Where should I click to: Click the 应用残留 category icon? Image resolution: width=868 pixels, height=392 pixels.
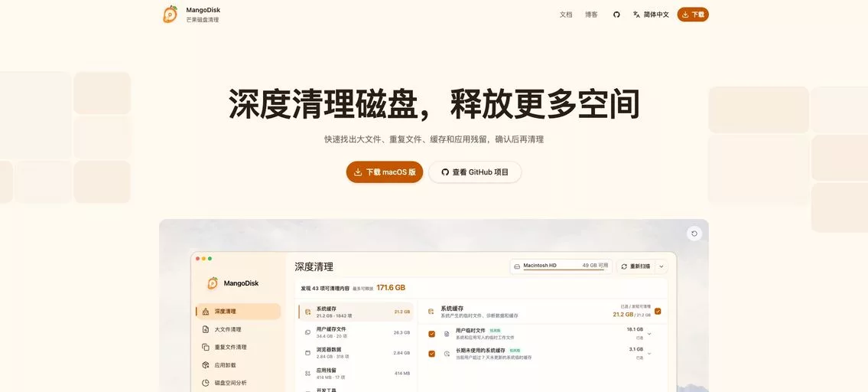(307, 373)
